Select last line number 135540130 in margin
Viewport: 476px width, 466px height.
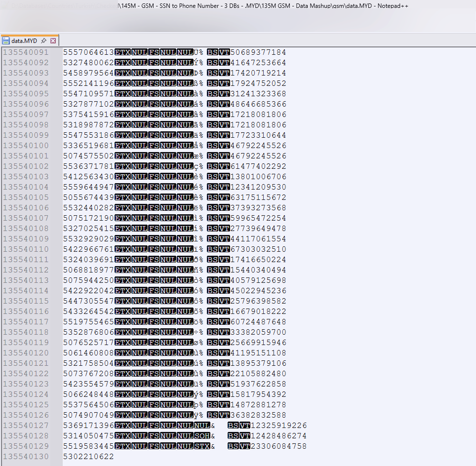point(26,457)
